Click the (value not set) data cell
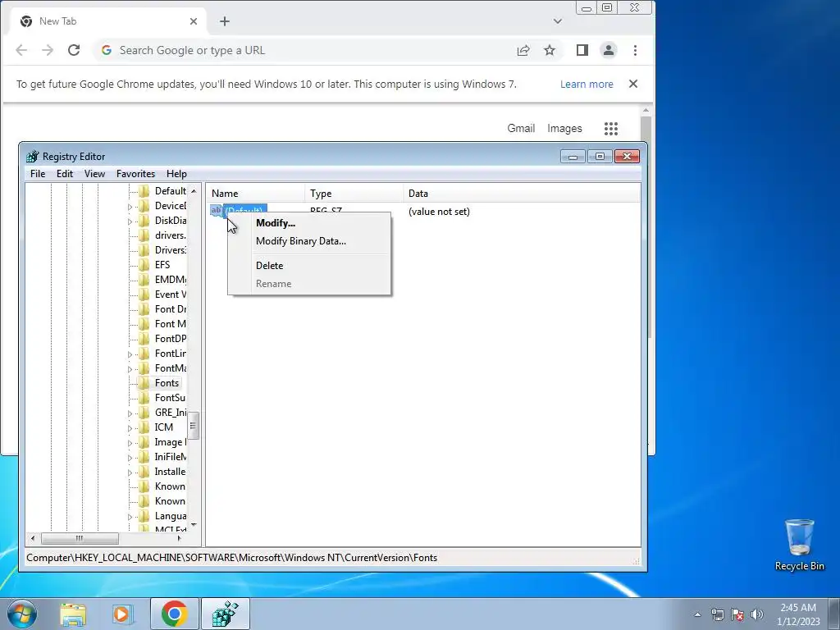The height and width of the screenshot is (630, 840). click(439, 212)
